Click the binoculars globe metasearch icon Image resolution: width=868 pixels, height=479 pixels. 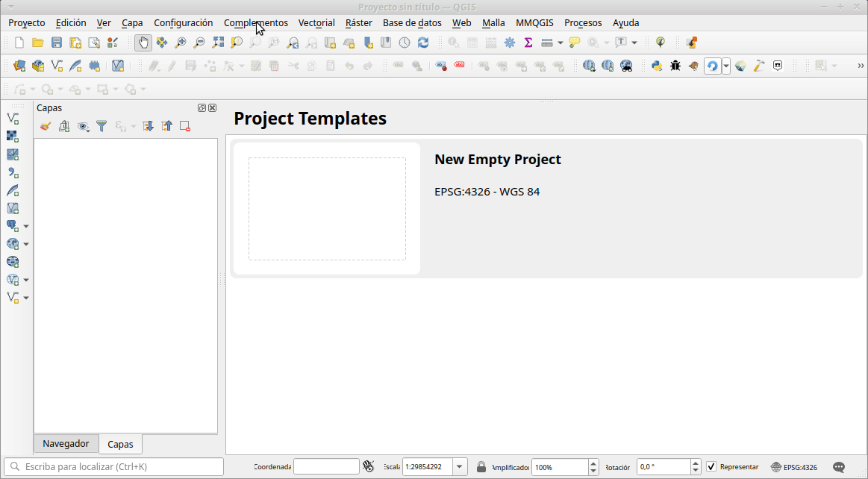626,66
